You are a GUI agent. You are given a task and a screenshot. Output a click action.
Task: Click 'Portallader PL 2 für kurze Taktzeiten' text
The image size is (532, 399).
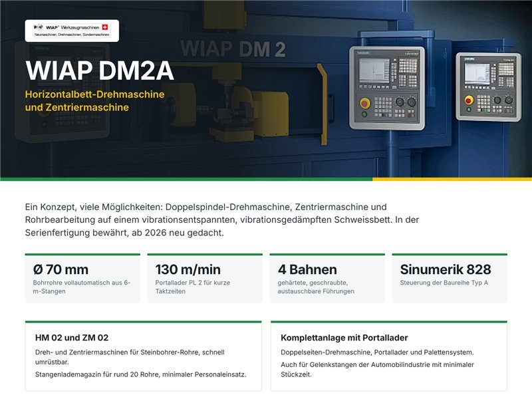193,287
